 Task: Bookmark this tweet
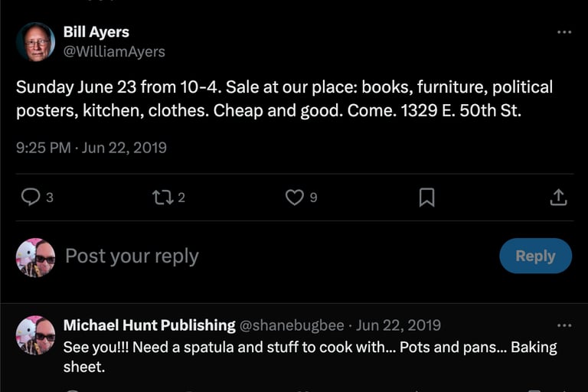[426, 198]
